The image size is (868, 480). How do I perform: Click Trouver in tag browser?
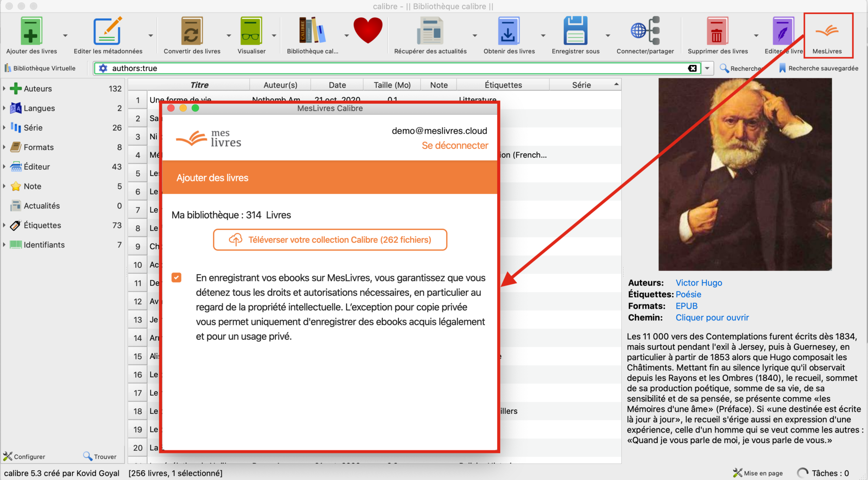click(x=100, y=456)
